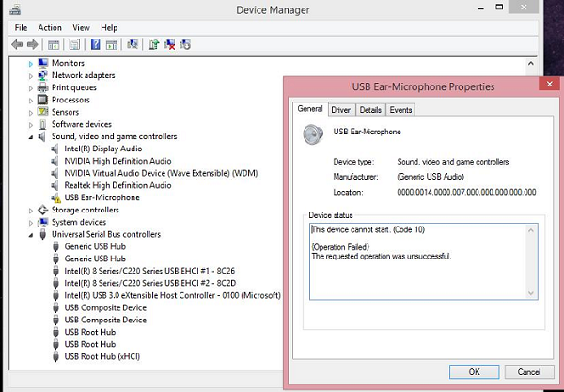
Task: Click device status scrollbar down arrow
Action: pos(531,293)
